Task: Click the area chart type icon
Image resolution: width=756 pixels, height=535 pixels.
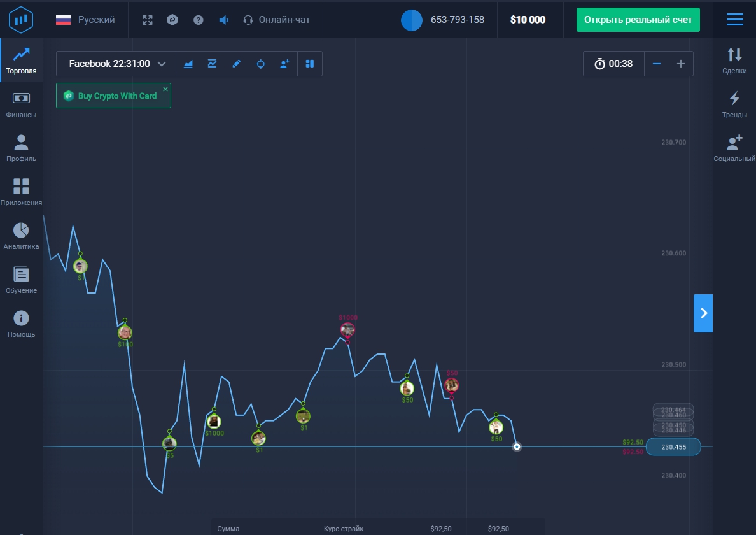Action: click(188, 64)
